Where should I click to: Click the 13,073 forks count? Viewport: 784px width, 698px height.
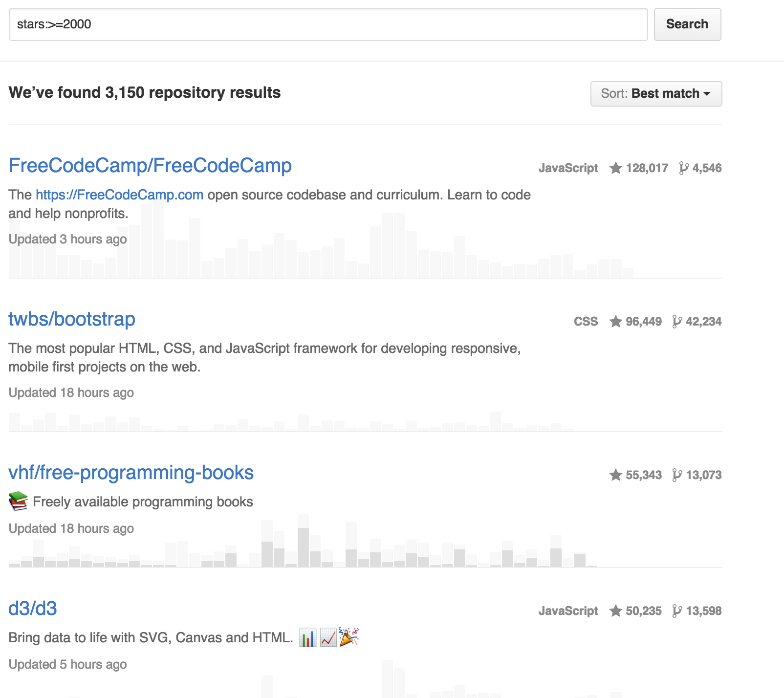point(704,475)
